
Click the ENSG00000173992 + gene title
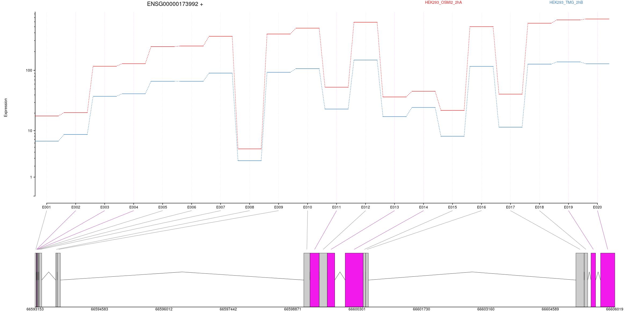(x=175, y=4)
